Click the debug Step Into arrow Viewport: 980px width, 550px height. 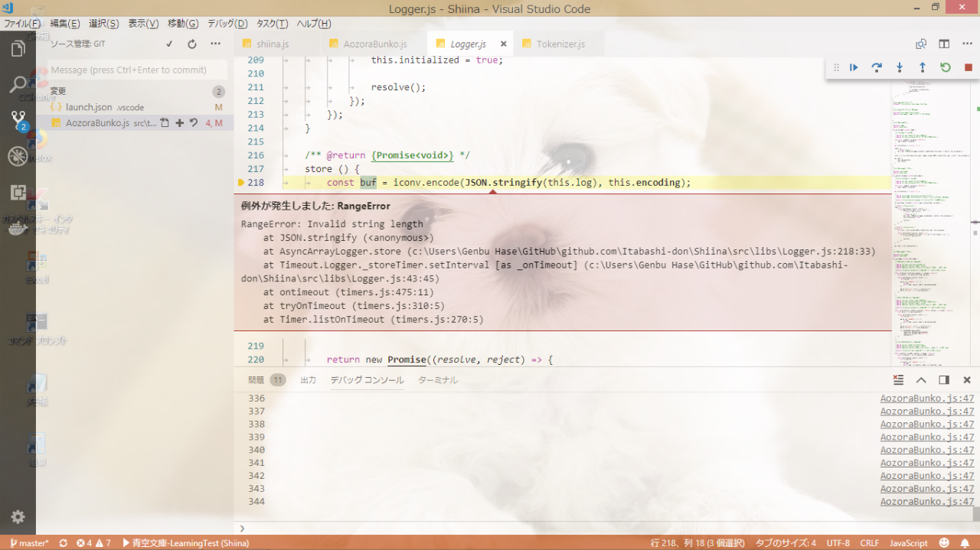pyautogui.click(x=900, y=67)
